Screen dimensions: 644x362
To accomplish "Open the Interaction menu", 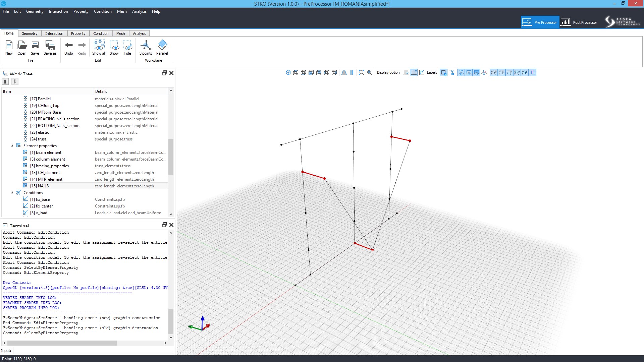I will click(58, 11).
